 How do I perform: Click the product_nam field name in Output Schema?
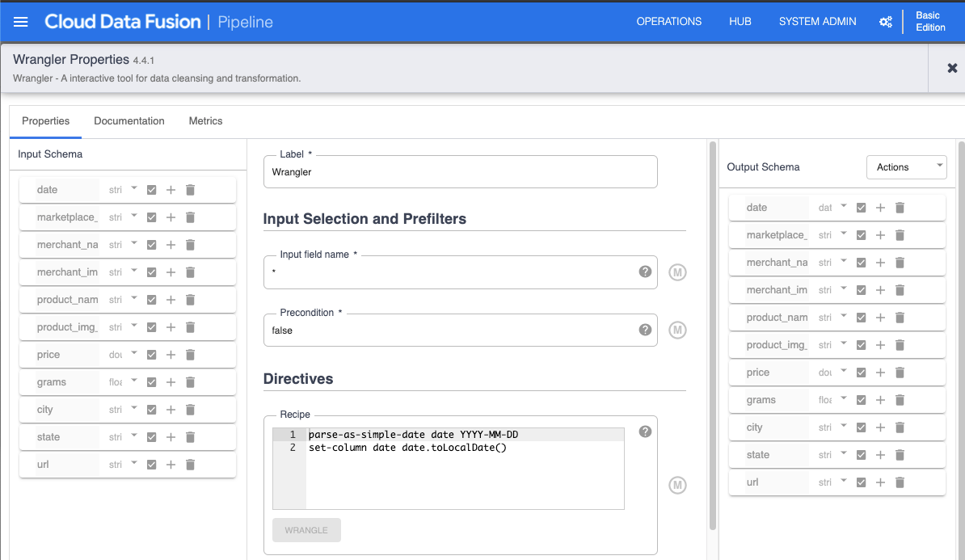click(x=777, y=318)
